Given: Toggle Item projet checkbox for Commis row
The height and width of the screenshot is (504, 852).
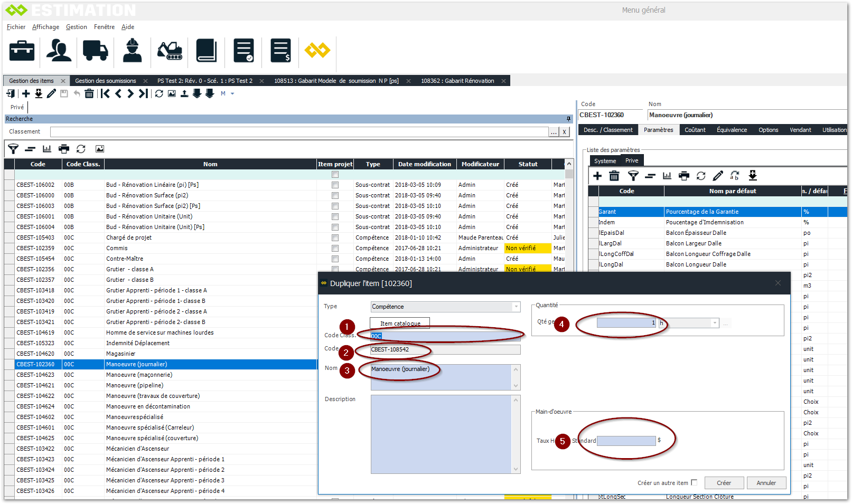Looking at the screenshot, I should pos(335,248).
